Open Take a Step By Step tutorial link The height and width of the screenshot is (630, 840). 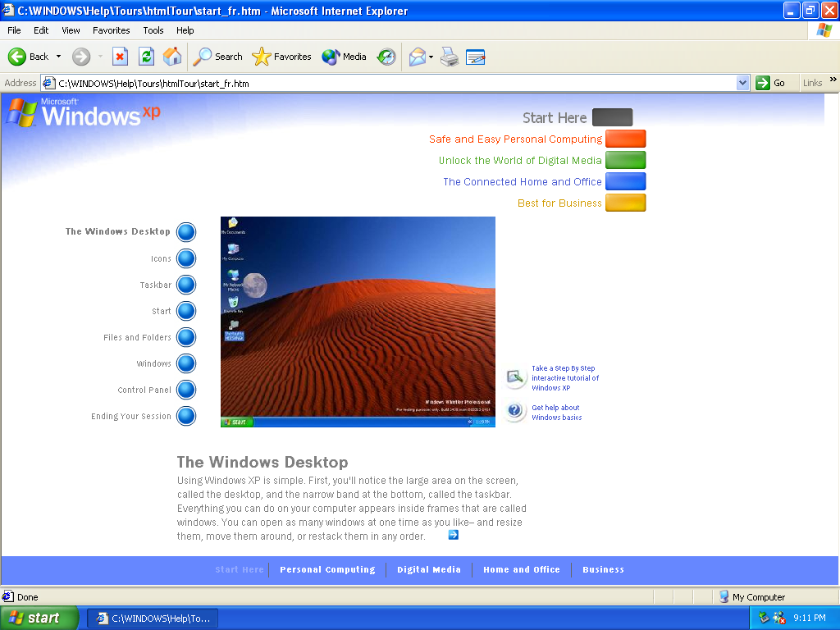coord(565,378)
